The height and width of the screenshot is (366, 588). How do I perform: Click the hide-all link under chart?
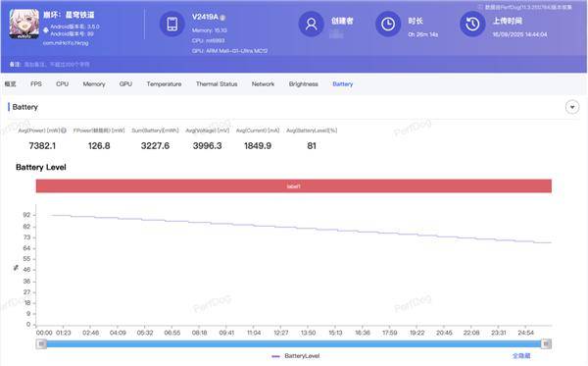521,356
